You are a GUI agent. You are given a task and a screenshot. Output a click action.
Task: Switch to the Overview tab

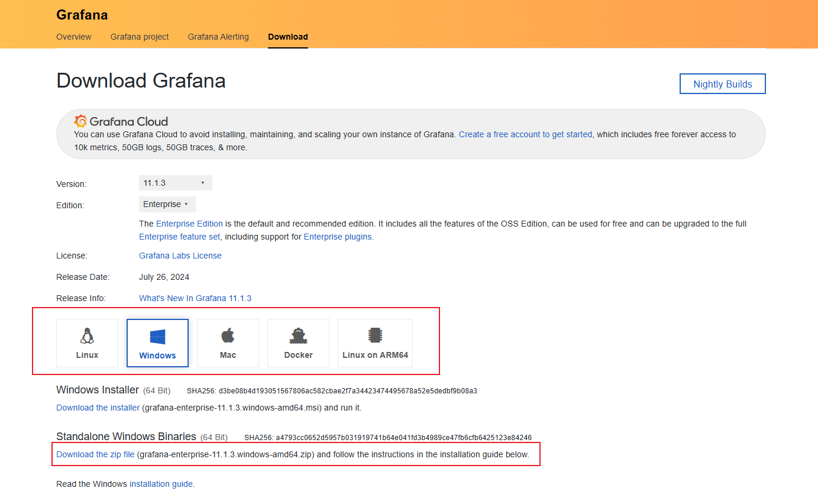point(74,37)
